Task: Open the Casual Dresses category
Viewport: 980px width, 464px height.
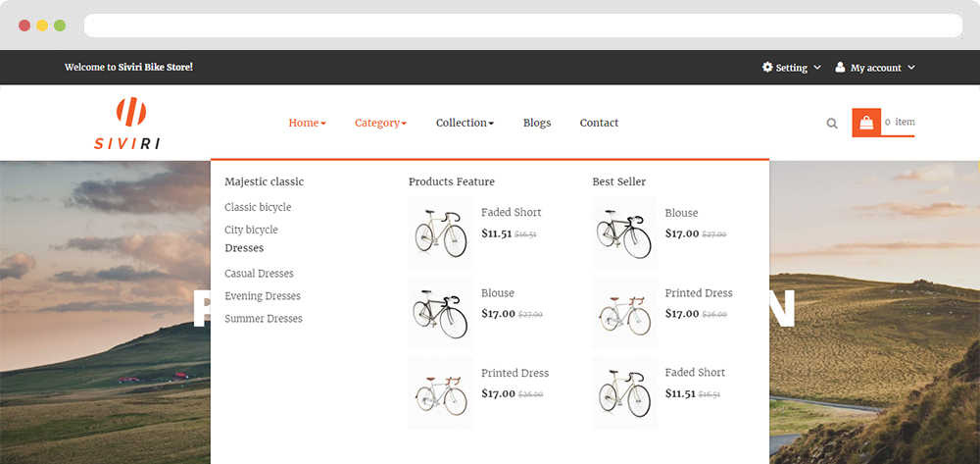Action: click(x=259, y=274)
